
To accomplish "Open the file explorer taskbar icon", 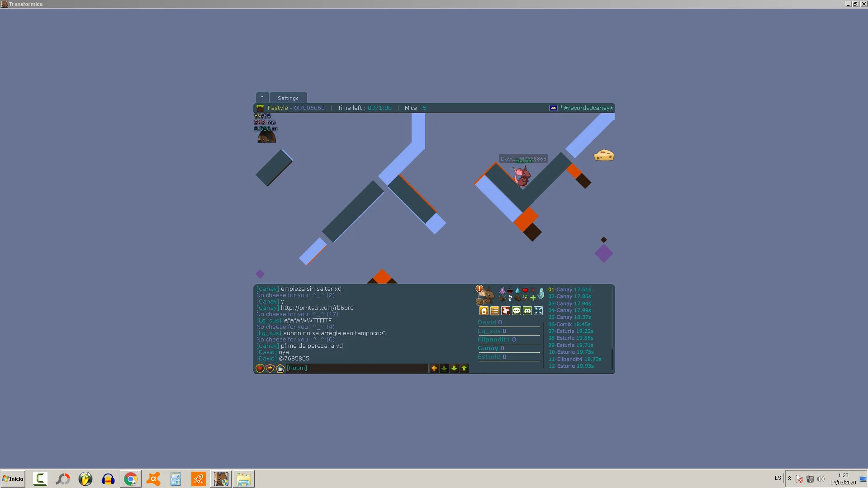I will (244, 479).
